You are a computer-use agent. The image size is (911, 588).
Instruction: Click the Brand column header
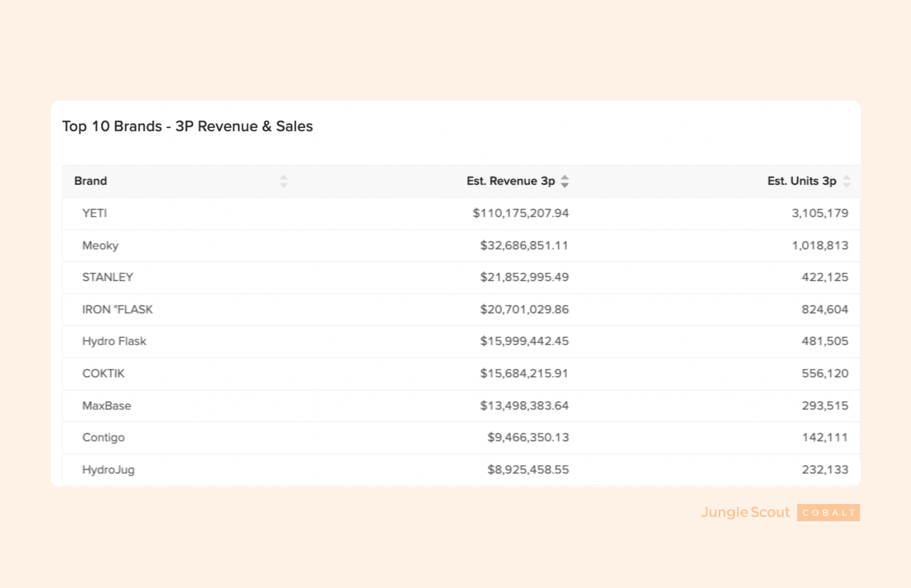tap(91, 181)
